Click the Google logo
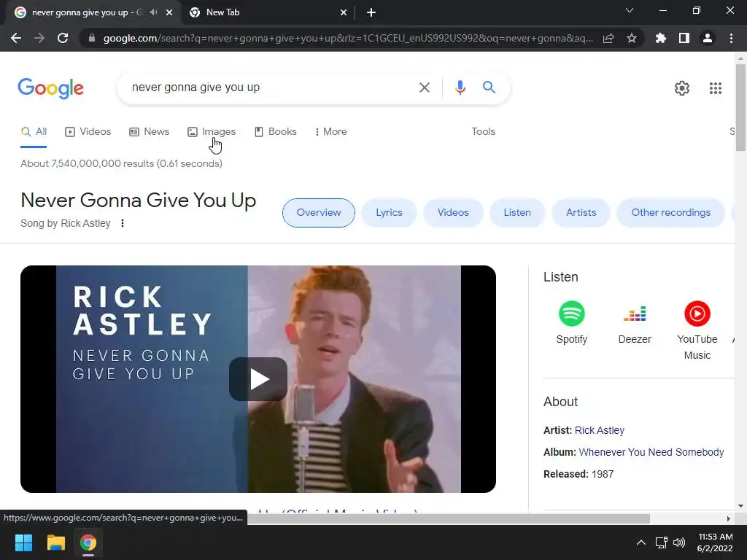The image size is (747, 560). (50, 88)
